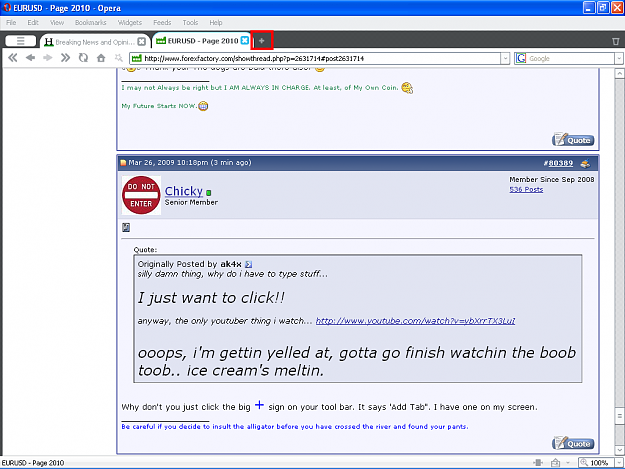Click the 'I just want to click!!' text
This screenshot has width=625, height=469.
211,298
